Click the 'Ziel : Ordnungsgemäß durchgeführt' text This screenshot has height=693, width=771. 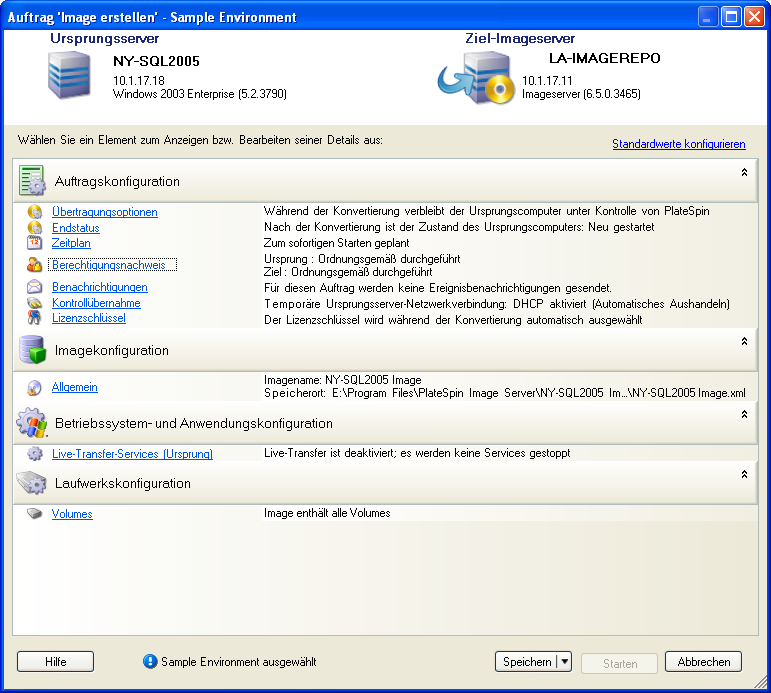348,272
